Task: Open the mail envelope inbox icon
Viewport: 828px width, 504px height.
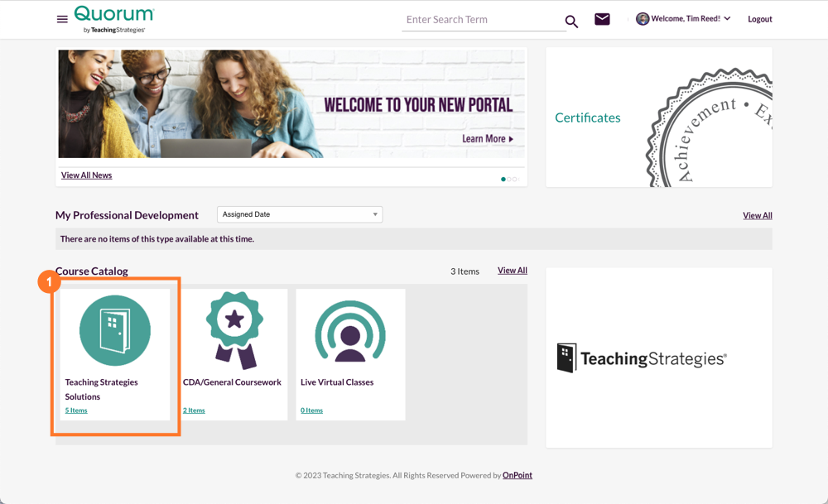Action: coord(602,18)
